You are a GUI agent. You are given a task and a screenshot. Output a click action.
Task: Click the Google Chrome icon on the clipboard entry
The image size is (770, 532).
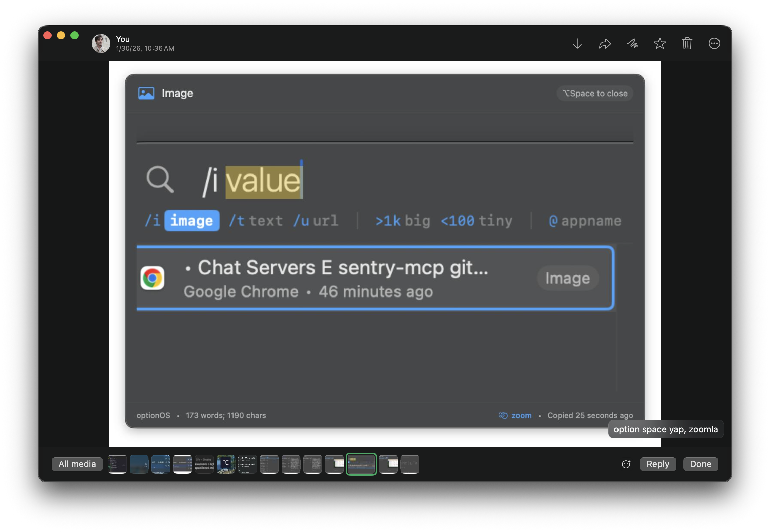153,278
